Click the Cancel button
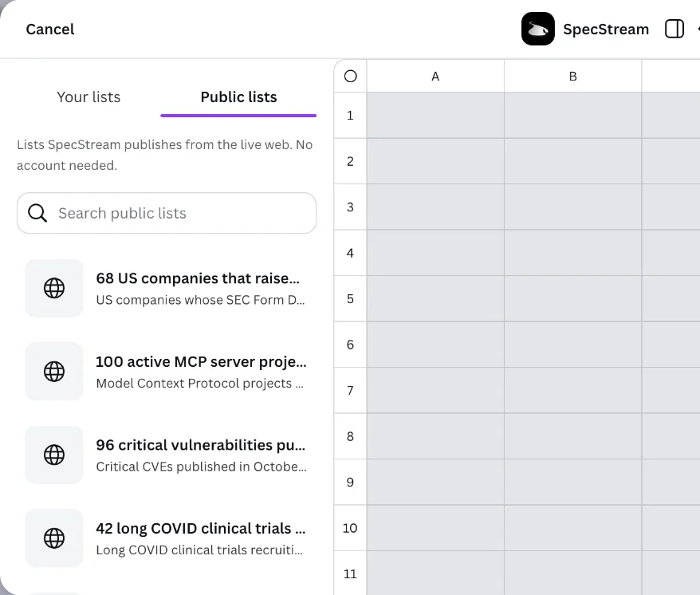This screenshot has height=595, width=700. (x=50, y=30)
